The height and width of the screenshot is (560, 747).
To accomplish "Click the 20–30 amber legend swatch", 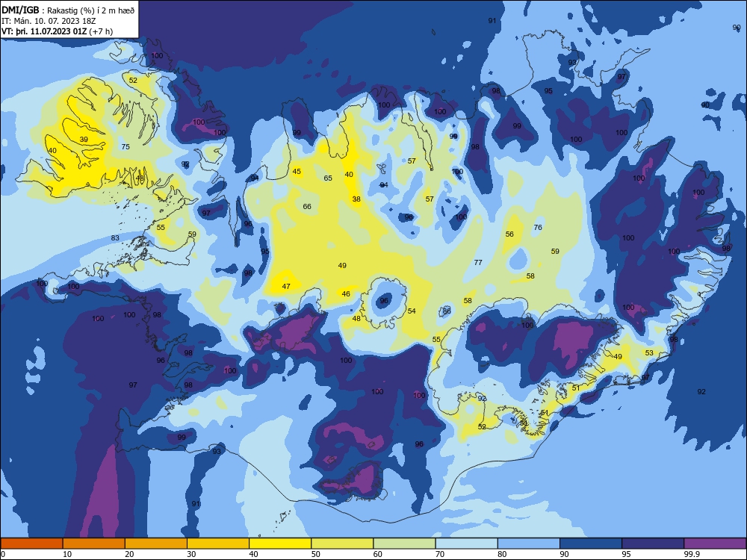I will point(156,544).
